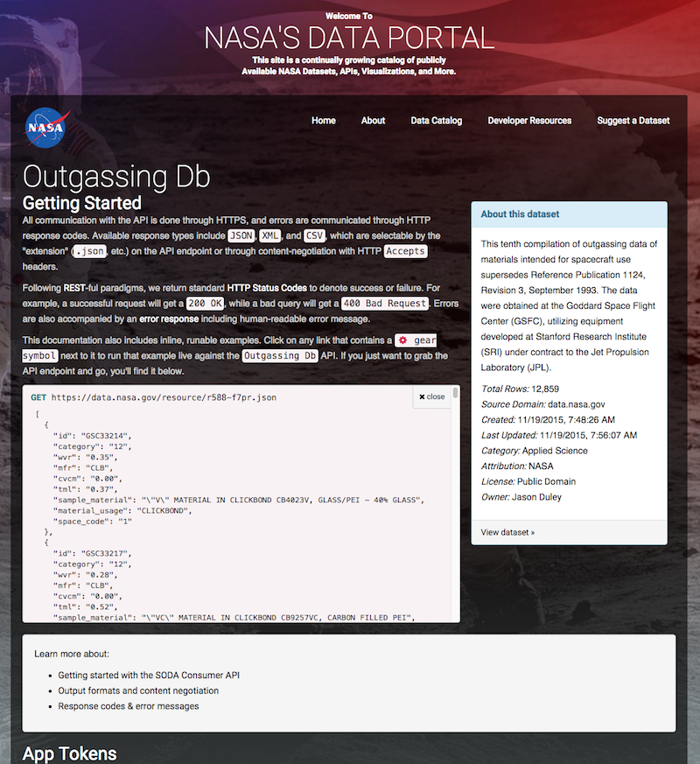Click Owner: Jason Duley
This screenshot has width=700, height=764.
(521, 497)
